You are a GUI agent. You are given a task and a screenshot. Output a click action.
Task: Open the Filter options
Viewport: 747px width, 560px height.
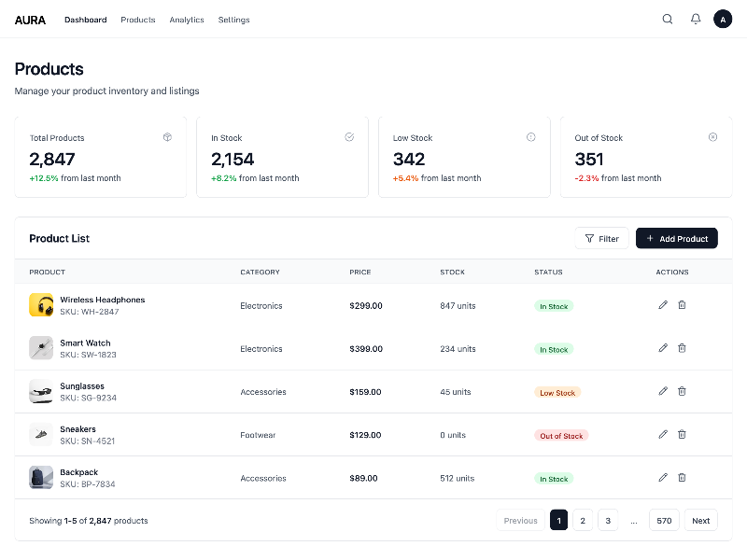tap(601, 239)
